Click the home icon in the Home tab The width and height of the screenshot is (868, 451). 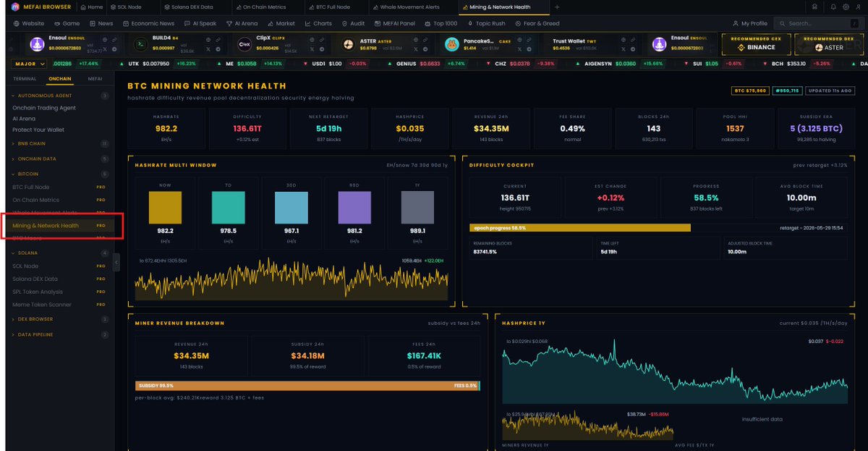83,7
